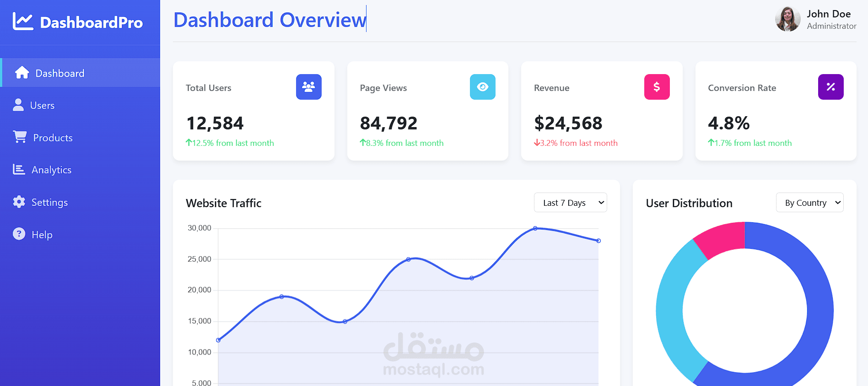This screenshot has height=386, width=868.
Task: Click the Conversion Rate percent icon
Action: (831, 87)
